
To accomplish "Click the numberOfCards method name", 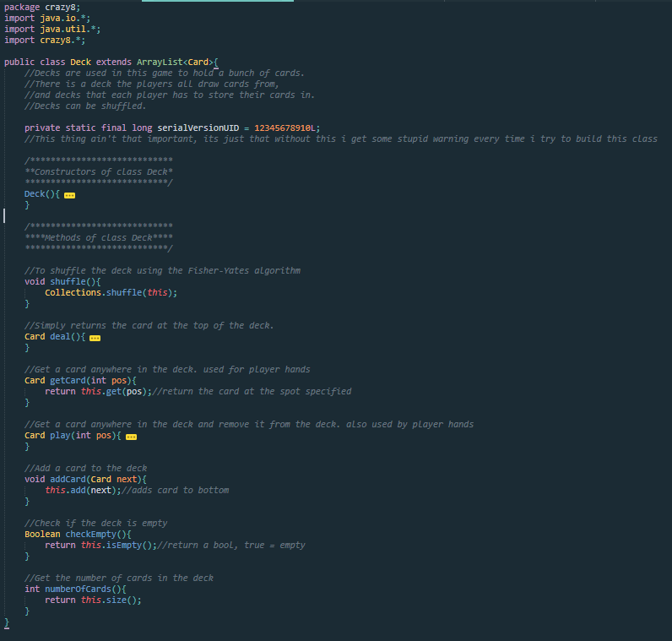I will pos(80,589).
